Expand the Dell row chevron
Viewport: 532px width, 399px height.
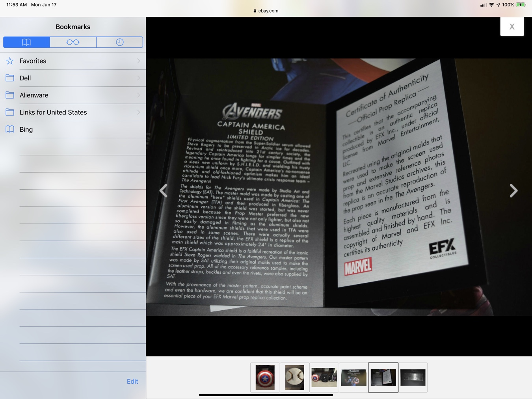(139, 78)
